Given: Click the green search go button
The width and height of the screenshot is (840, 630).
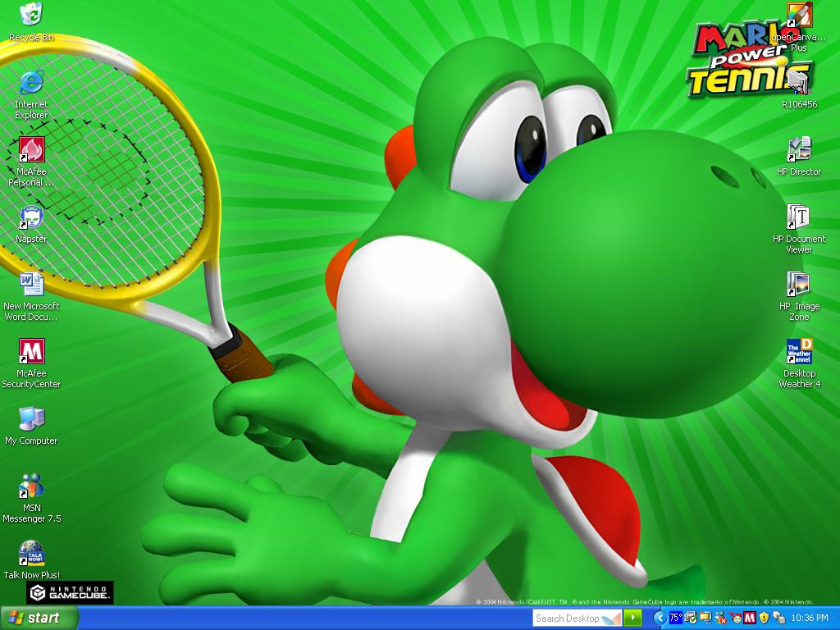Looking at the screenshot, I should [x=632, y=619].
